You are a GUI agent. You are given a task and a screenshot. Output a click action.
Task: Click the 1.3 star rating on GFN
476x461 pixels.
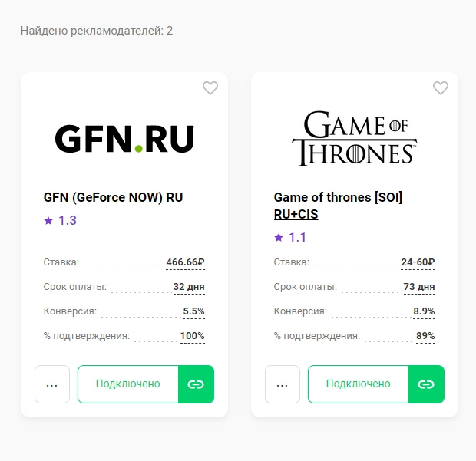click(x=61, y=221)
